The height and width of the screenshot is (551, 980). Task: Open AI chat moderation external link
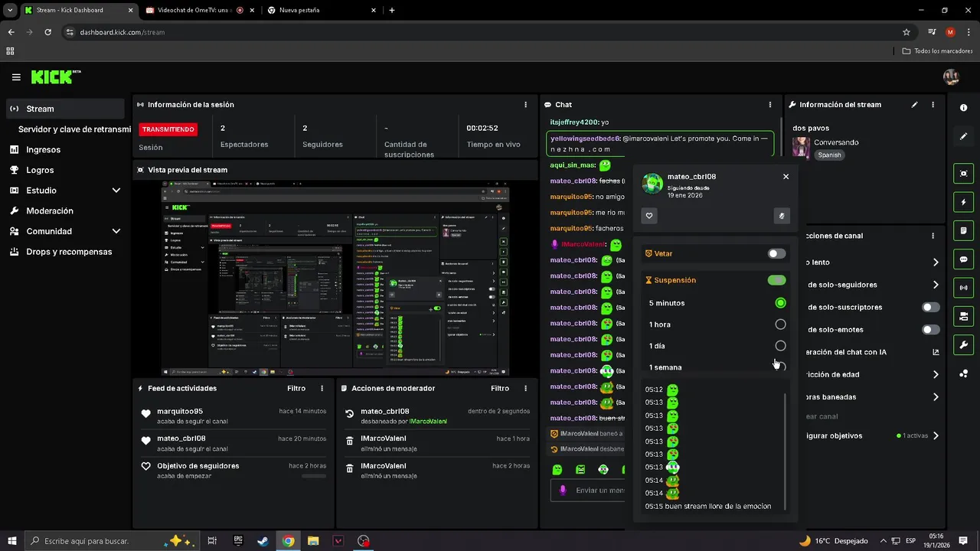tap(936, 353)
